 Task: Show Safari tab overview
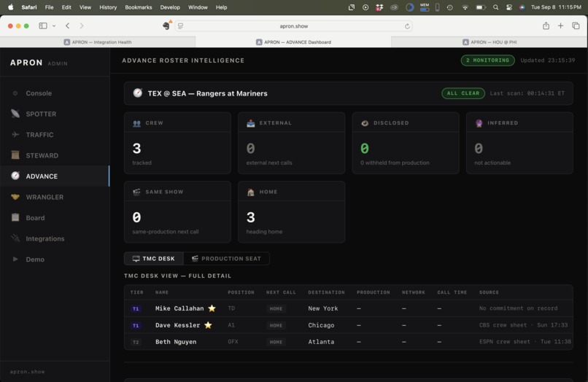[576, 26]
